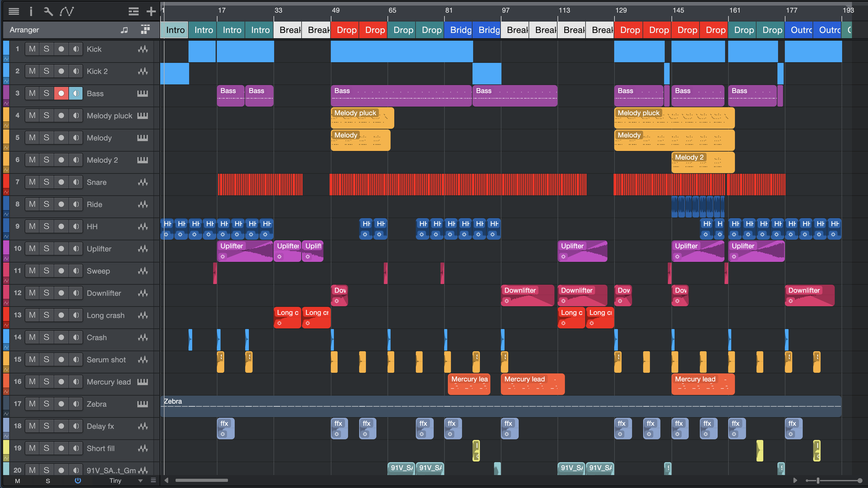Screen dimensions: 868x488
Task: Show automation with the curve icon
Action: (x=67, y=11)
